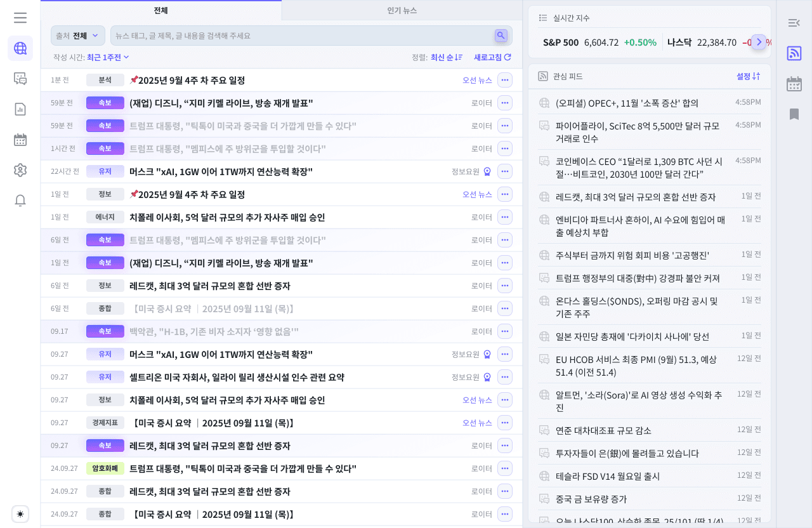
Task: Click the globe icon beside 테슬라 FSD V14 item
Action: pos(544,476)
